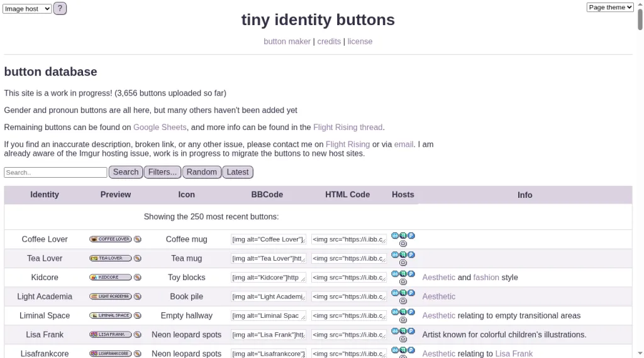Click the email contact link

[x=404, y=144]
